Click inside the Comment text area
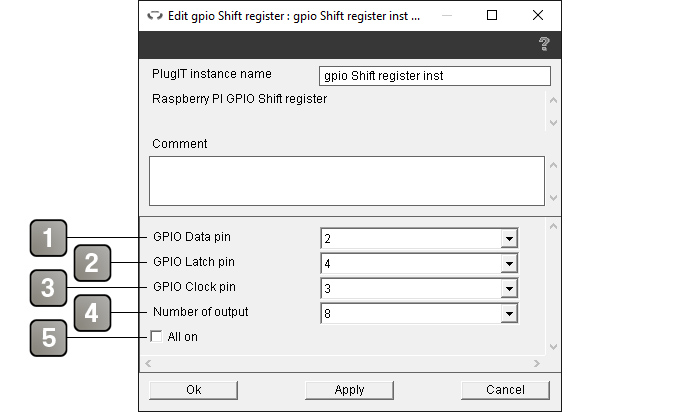The width and height of the screenshot is (700, 412). click(x=346, y=180)
